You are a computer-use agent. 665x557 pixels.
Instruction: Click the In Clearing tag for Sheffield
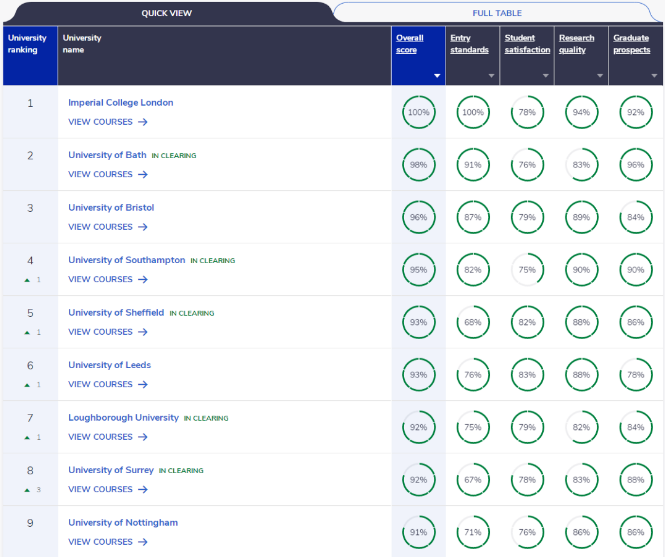[x=192, y=313]
